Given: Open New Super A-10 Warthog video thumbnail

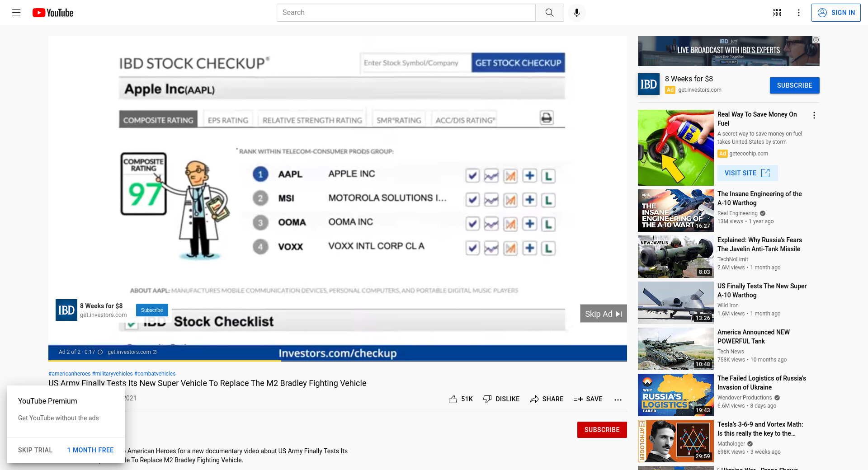Looking at the screenshot, I should [x=676, y=303].
